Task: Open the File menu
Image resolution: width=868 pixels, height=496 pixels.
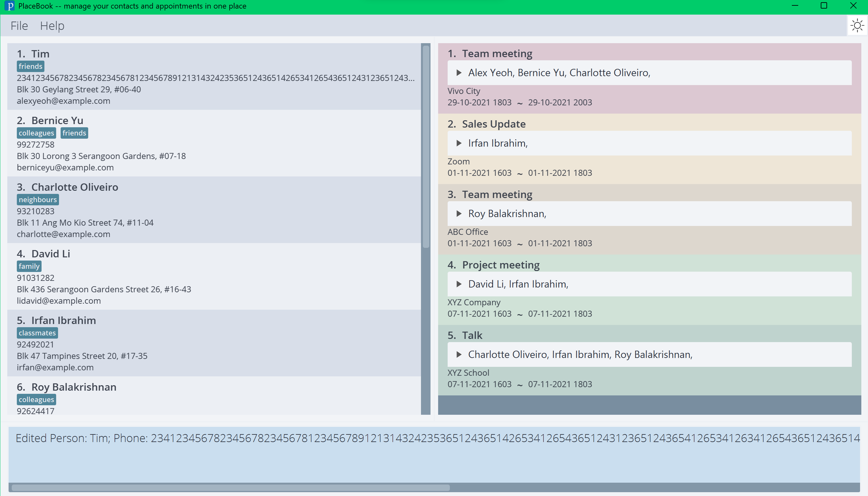Action: coord(19,26)
